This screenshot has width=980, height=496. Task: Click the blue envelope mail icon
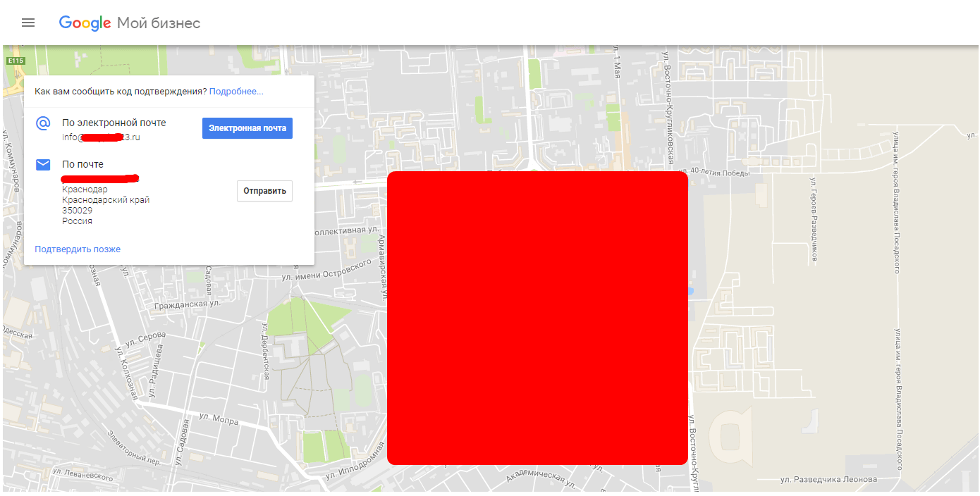tap(43, 165)
